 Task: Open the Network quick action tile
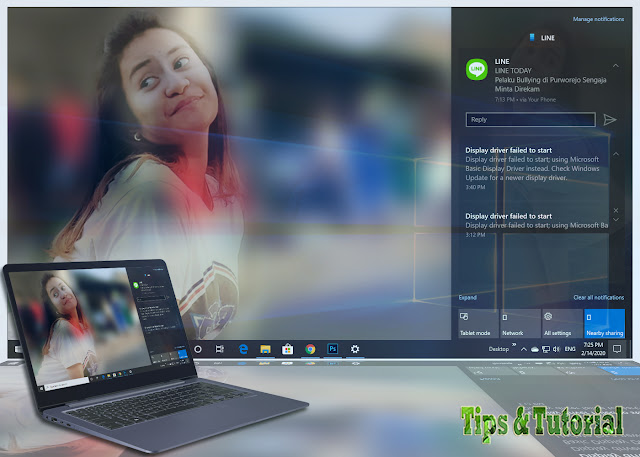(520, 324)
